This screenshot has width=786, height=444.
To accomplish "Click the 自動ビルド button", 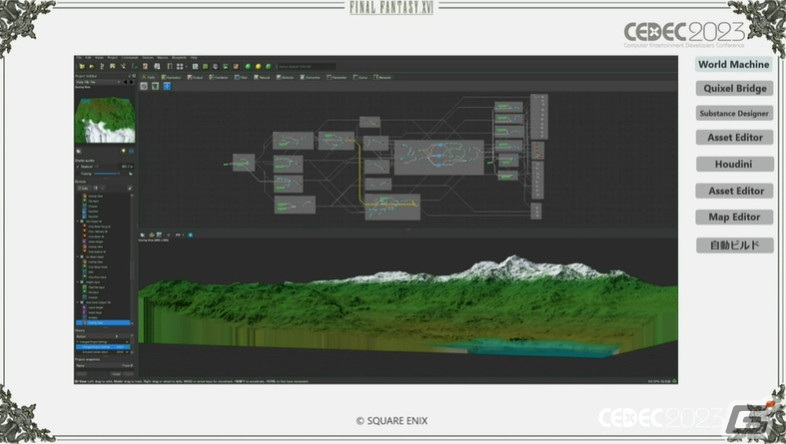I will (734, 245).
